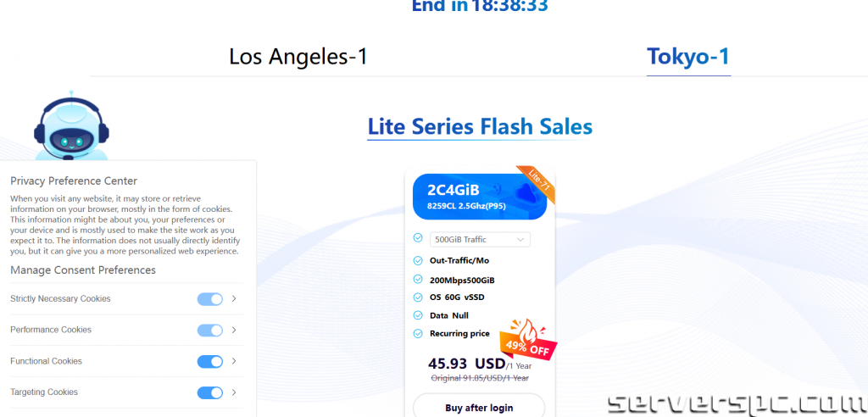Turn off Targeting Cookies switch
Viewport: 868px width, 417px height.
coord(209,392)
